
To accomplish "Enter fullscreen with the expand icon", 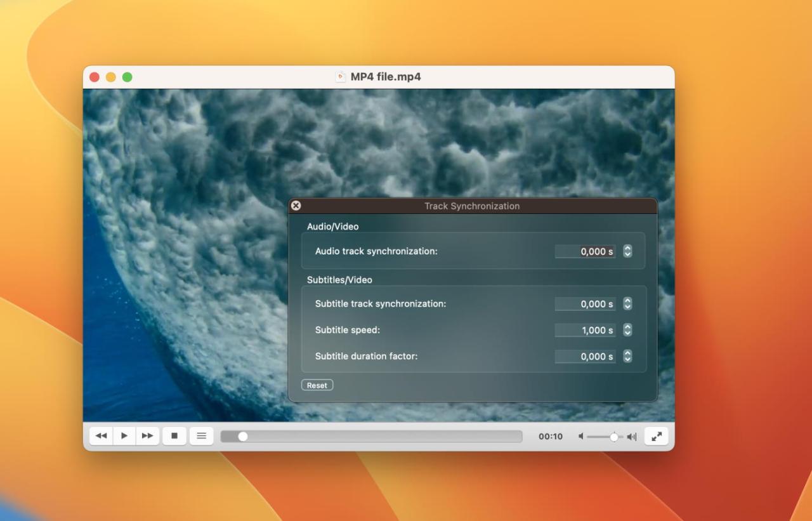I will coord(656,436).
